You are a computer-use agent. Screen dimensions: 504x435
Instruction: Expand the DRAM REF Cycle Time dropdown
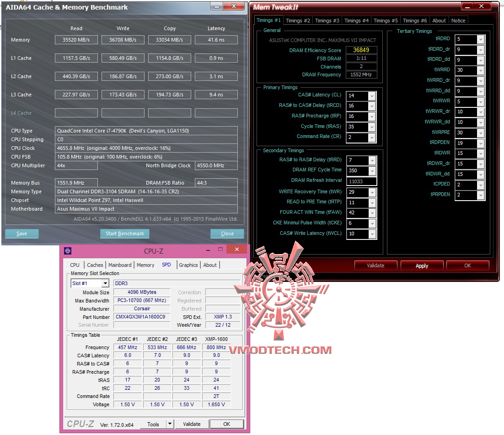(x=372, y=171)
